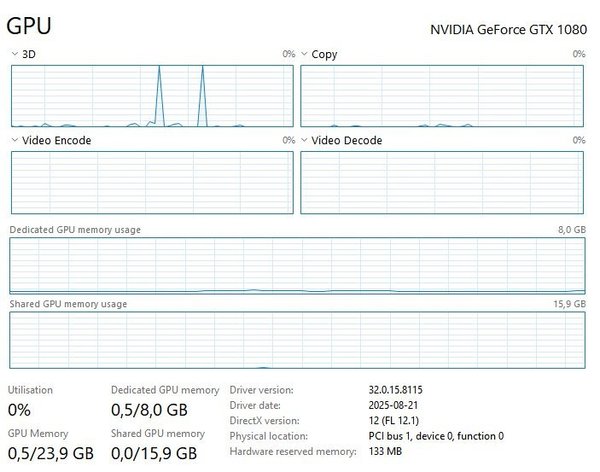This screenshot has width=600, height=472.
Task: Select the 0,5/8,0 GB dedicated memory value
Action: tap(149, 410)
